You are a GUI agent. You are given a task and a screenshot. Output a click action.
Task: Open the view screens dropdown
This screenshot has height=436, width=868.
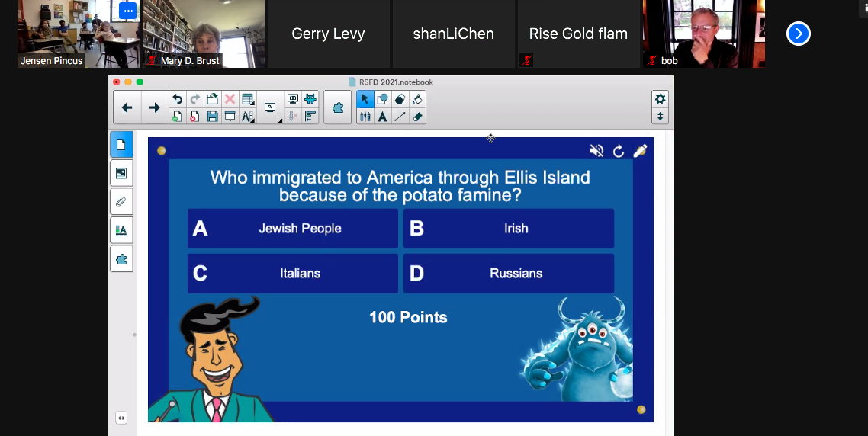coord(271,108)
